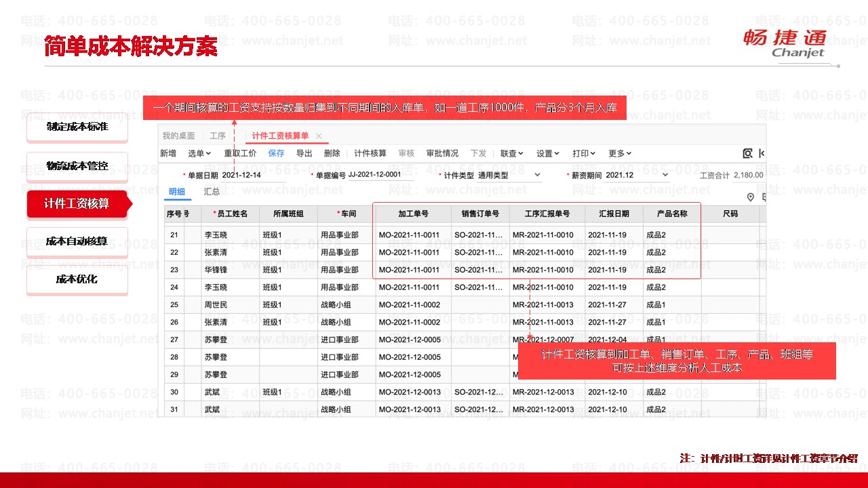This screenshot has height=488, width=868.
Task: Open the 设置 dropdown
Action: coord(548,154)
